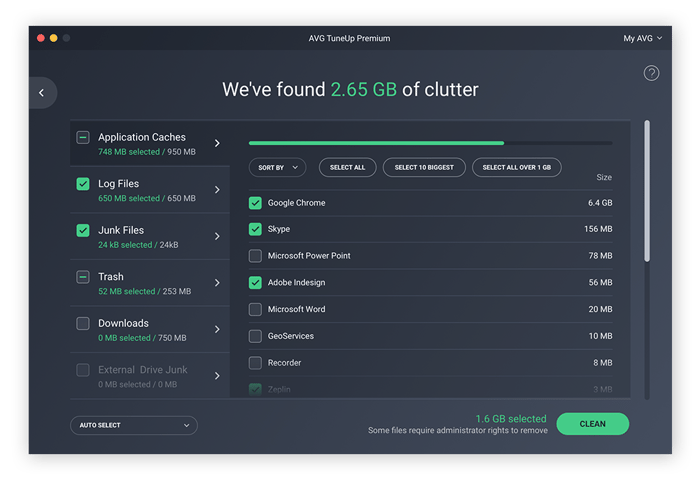Minimize window with the yellow button
Viewport: 700px width, 480px height.
[54, 38]
